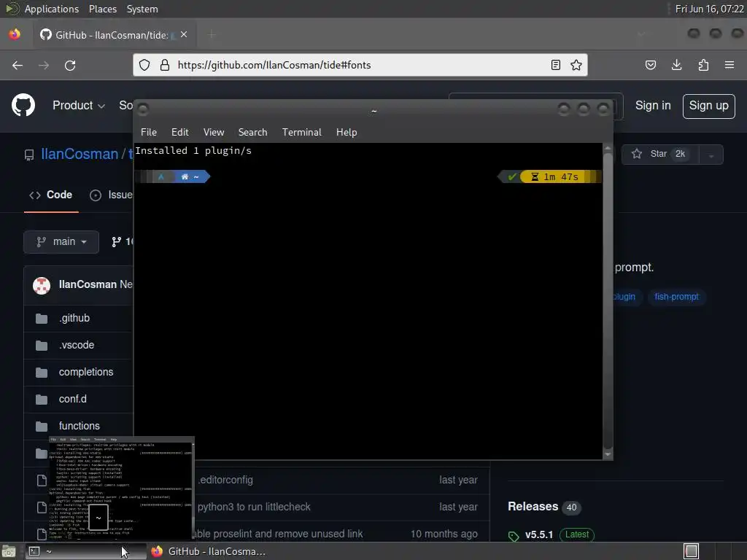Open a new tab with the plus icon
The image size is (747, 560).
212,34
